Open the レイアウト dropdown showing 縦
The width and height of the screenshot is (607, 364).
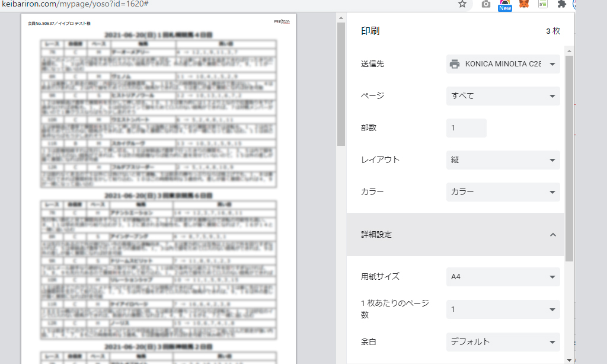pos(503,160)
